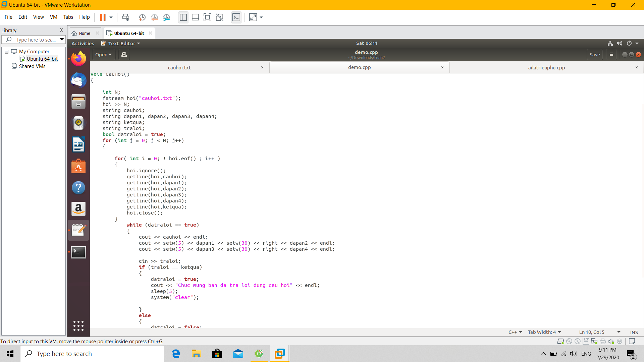Open Show Applications grid in dock

point(78,325)
